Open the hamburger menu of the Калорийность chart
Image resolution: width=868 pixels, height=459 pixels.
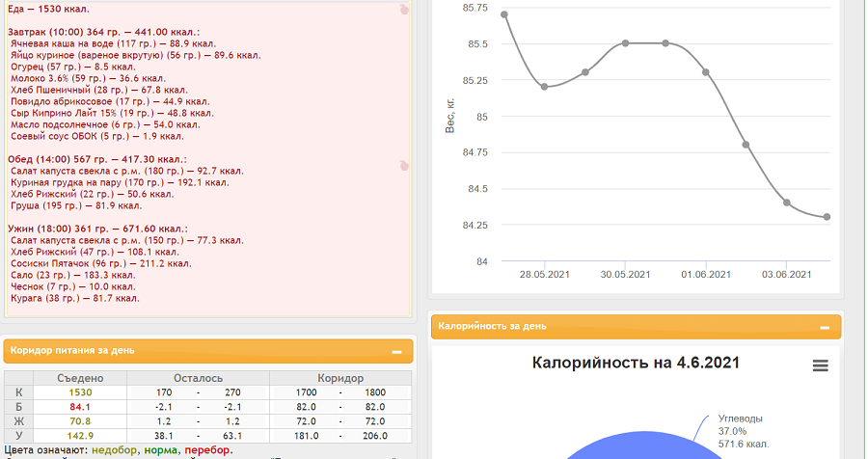point(821,365)
